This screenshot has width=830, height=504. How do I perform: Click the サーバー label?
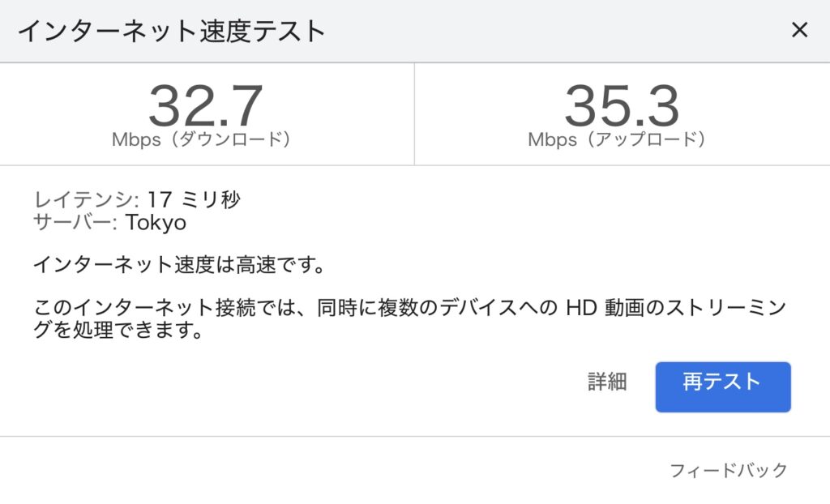tap(75, 222)
